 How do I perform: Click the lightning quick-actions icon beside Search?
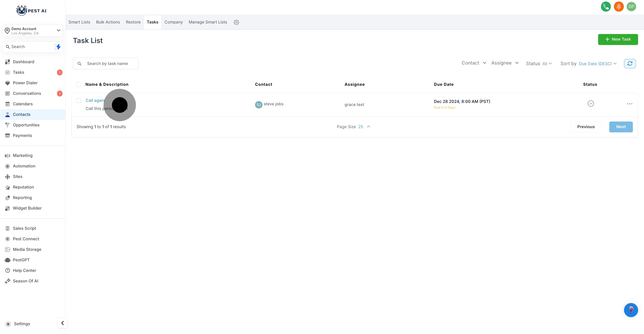(x=58, y=47)
